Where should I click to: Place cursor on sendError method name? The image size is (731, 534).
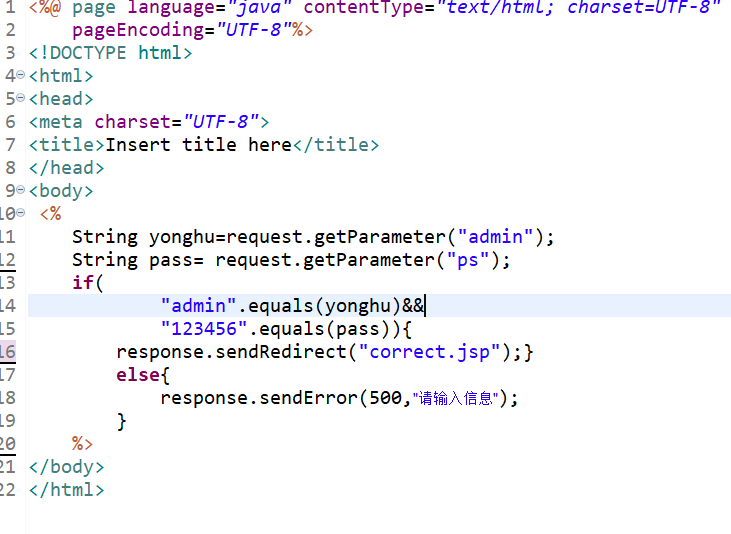(308, 398)
